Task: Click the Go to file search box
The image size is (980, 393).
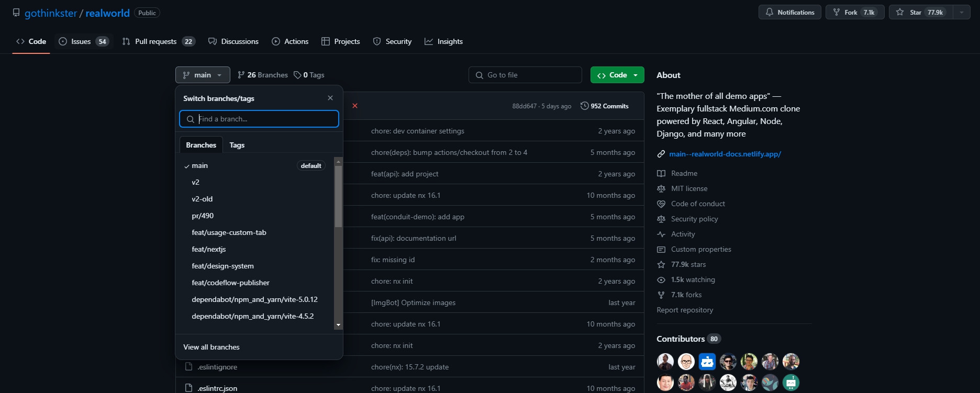Action: pos(525,75)
